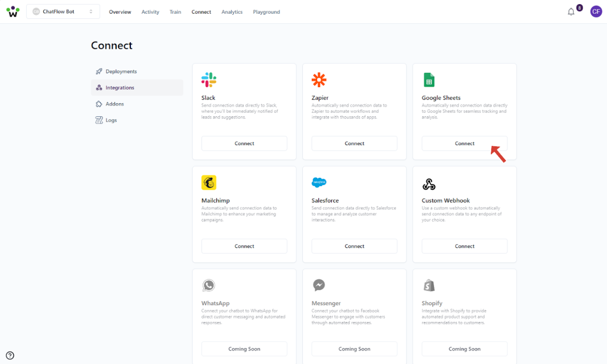This screenshot has height=364, width=607.
Task: Connect the Slack integration
Action: tap(244, 143)
